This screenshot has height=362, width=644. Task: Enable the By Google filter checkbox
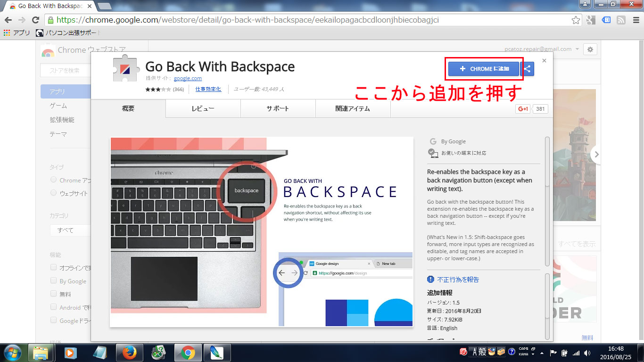click(x=54, y=281)
